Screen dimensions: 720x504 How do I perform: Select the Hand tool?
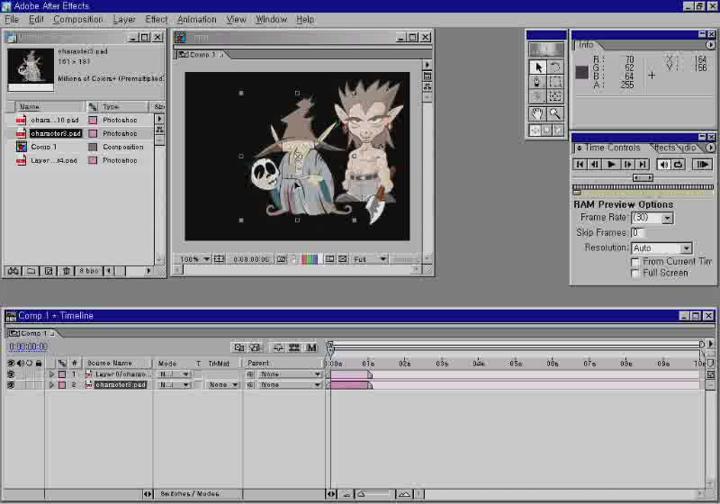tap(538, 113)
